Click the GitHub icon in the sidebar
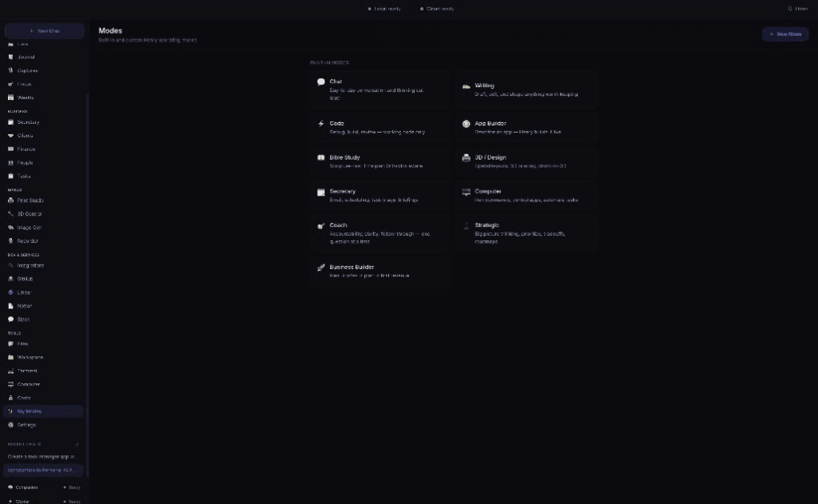 10,279
